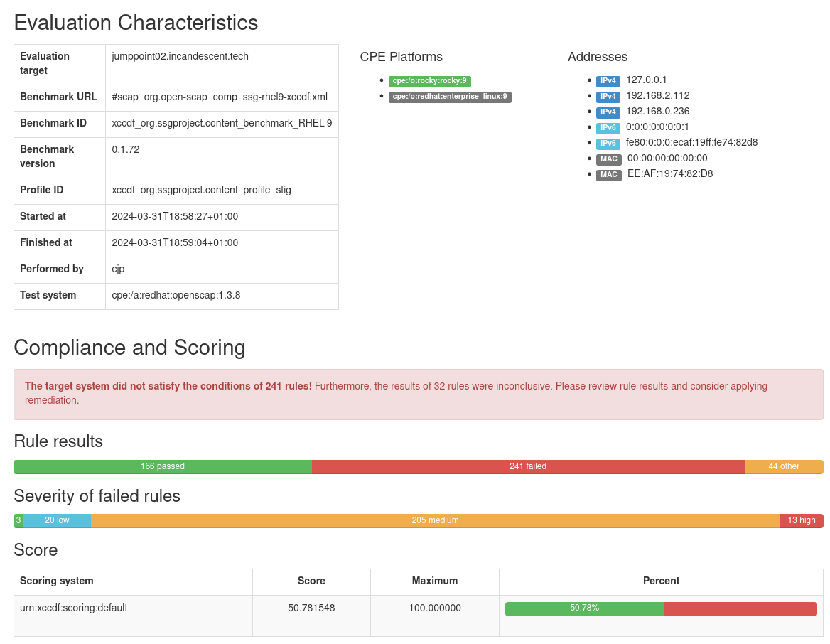The image size is (830, 644).
Task: Click the gray cpe:/o:redhat:enterprise_linux:9 badge
Action: pos(449,97)
